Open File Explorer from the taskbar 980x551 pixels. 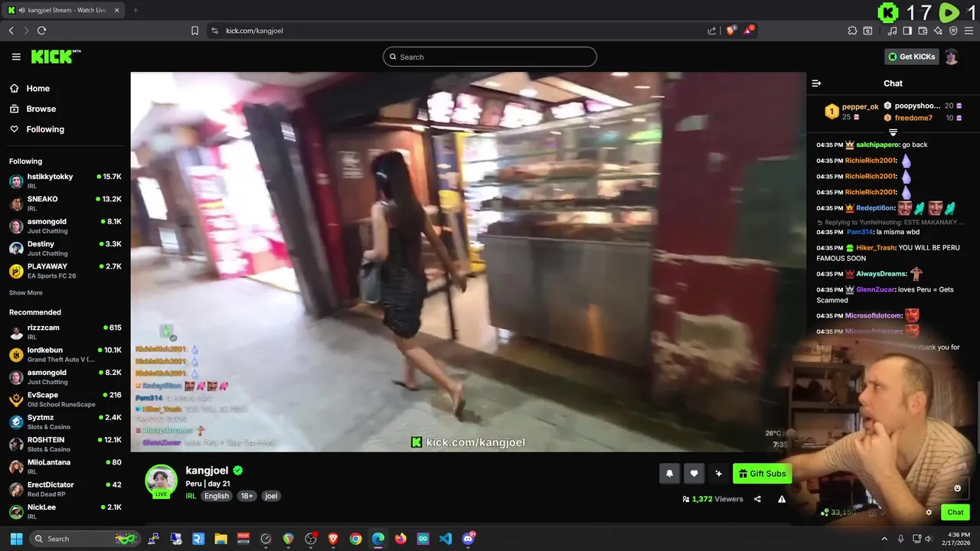pos(220,539)
